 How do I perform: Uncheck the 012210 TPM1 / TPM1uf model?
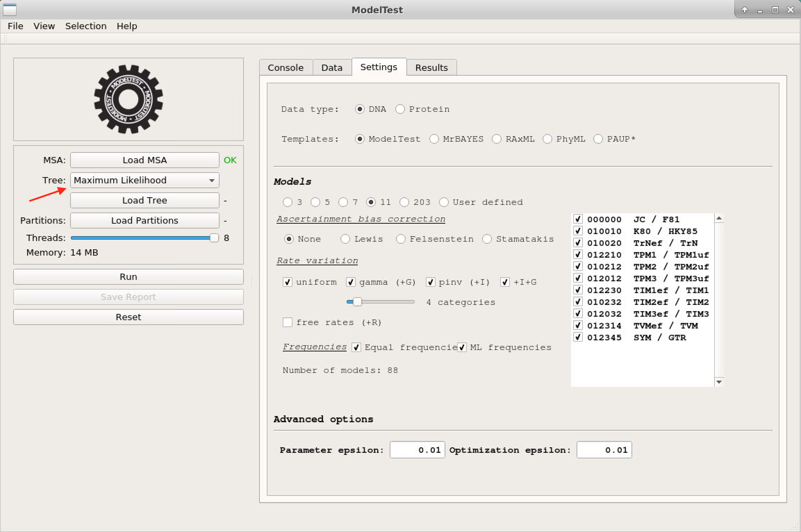click(x=578, y=255)
